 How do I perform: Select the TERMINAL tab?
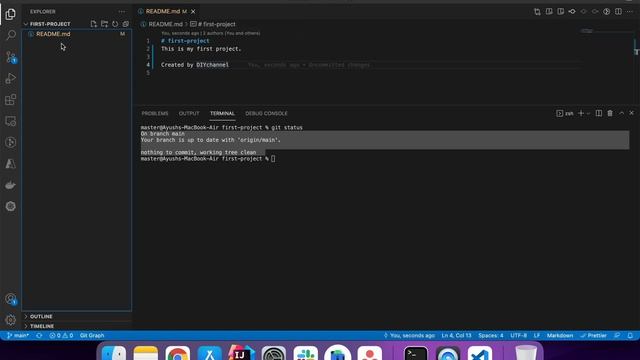click(222, 113)
